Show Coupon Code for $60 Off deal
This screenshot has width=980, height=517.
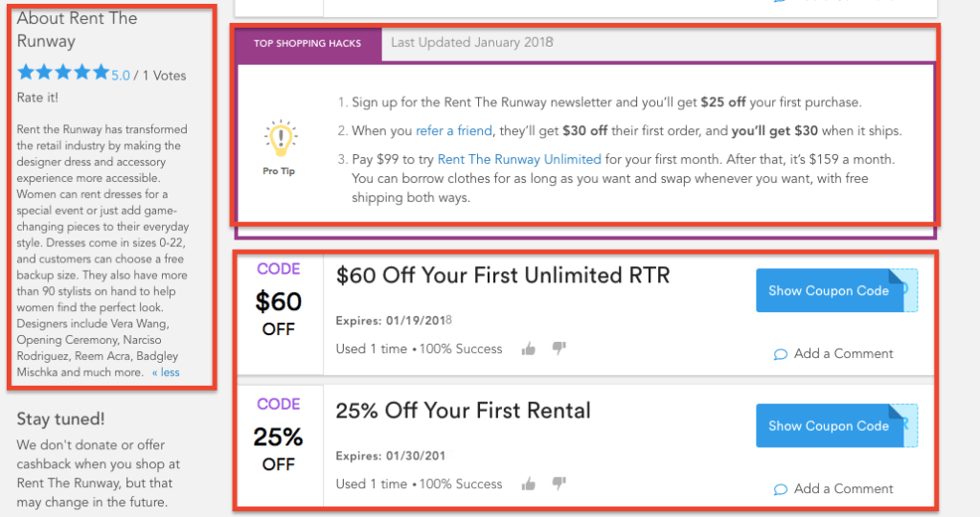point(829,290)
